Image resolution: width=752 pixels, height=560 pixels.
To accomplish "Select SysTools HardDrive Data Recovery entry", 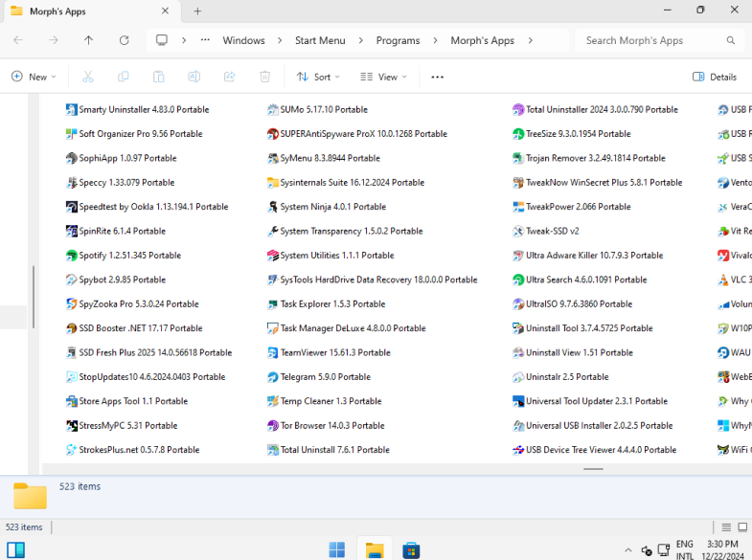I will pos(372,280).
